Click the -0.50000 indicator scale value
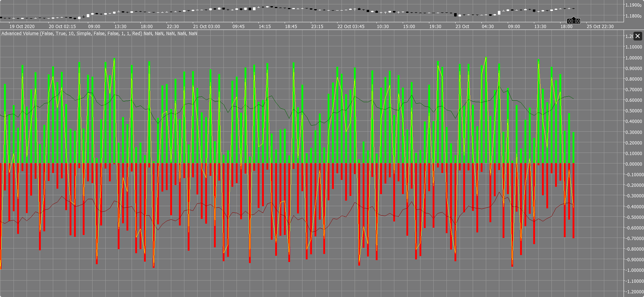The height and width of the screenshot is (297, 644). pos(634,217)
